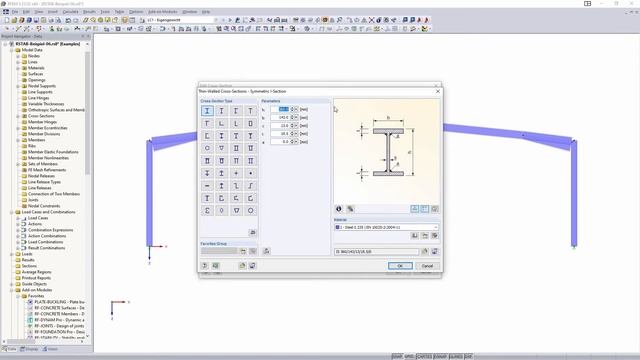Screen dimensions: 640x360
Task: Click the parameter h input field
Action: (x=279, y=109)
